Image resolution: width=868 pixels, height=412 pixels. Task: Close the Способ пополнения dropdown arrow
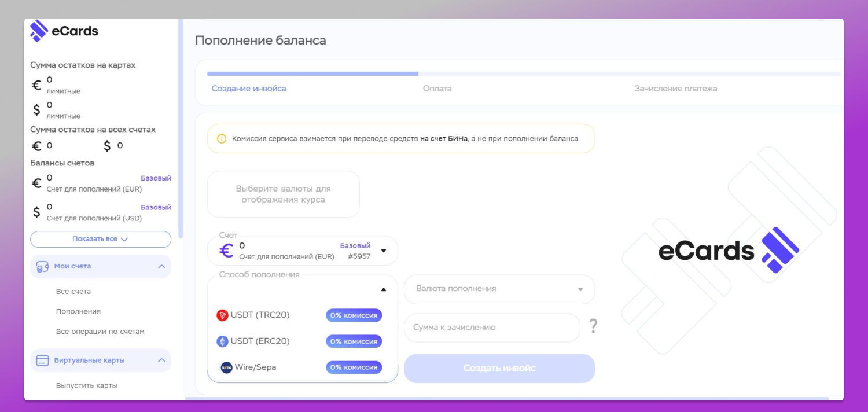click(x=383, y=289)
